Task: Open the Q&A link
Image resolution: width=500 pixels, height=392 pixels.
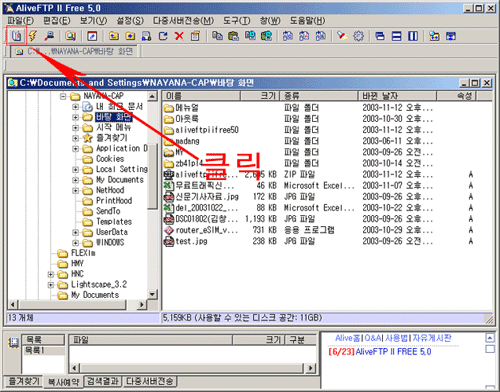Action: (x=373, y=338)
